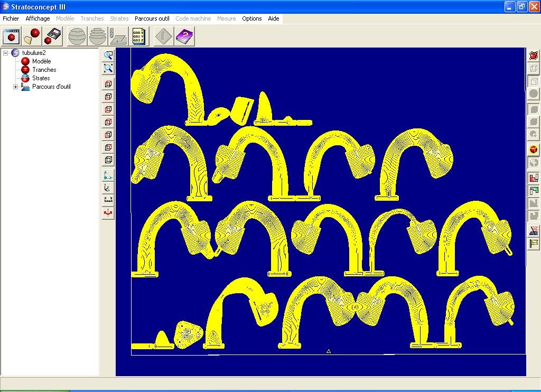The image size is (541, 392).
Task: Open the Aide menu
Action: click(x=274, y=18)
